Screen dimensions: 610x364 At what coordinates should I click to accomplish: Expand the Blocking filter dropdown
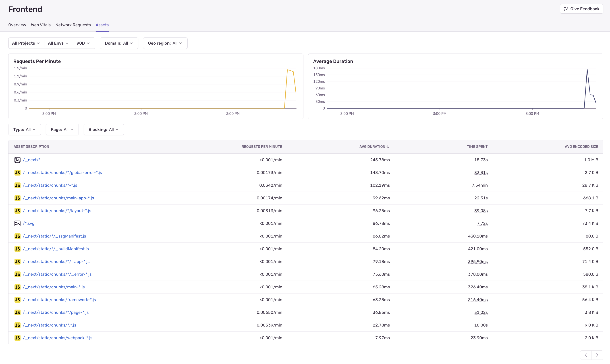tap(104, 130)
